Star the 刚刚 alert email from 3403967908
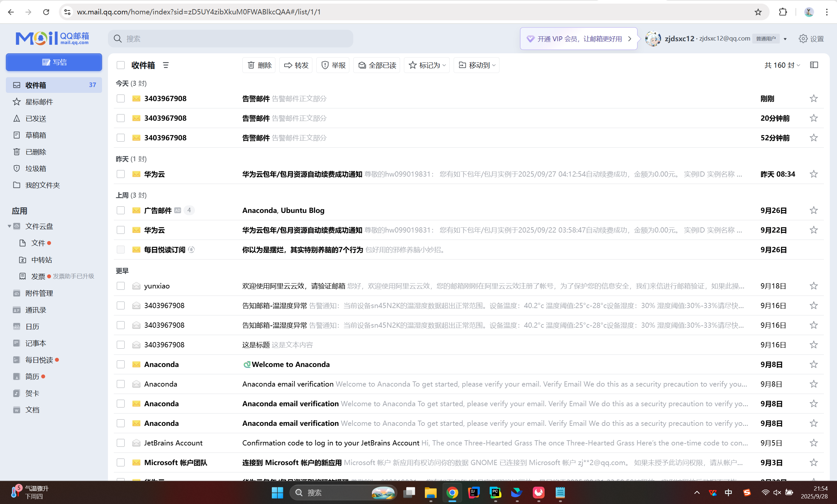 pyautogui.click(x=813, y=98)
